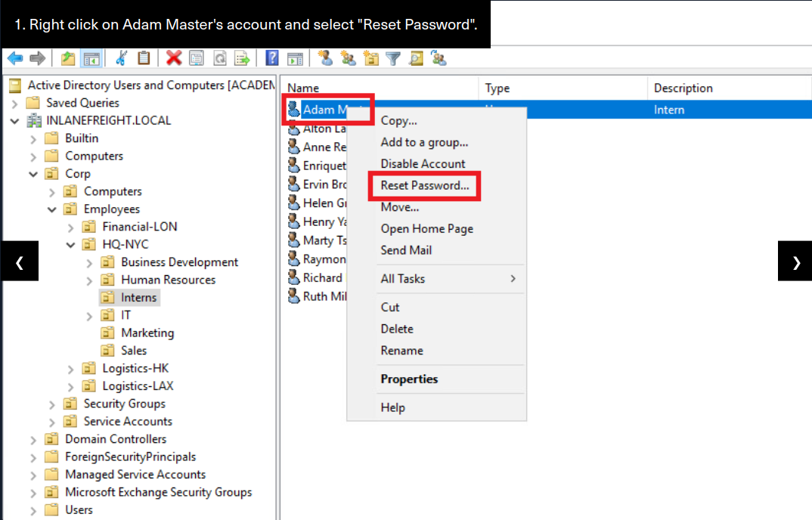Click the clipboard Copy icon in toolbar
812x520 pixels.
[144, 58]
